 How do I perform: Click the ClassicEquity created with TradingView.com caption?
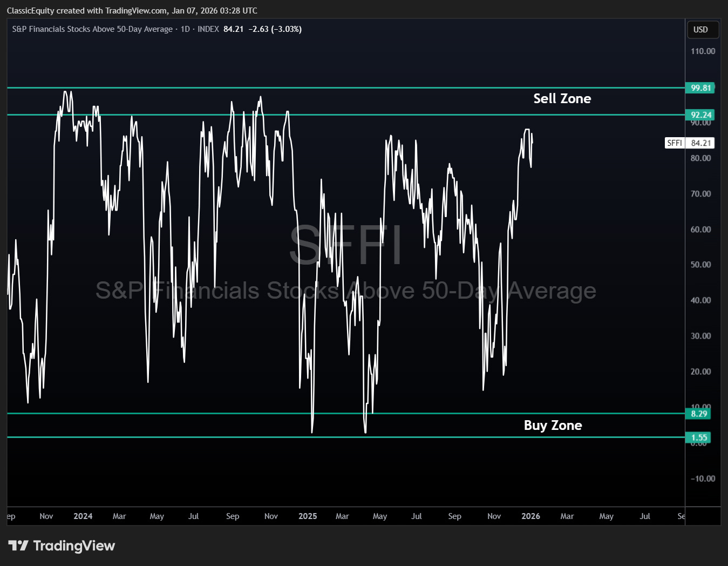[x=132, y=10]
